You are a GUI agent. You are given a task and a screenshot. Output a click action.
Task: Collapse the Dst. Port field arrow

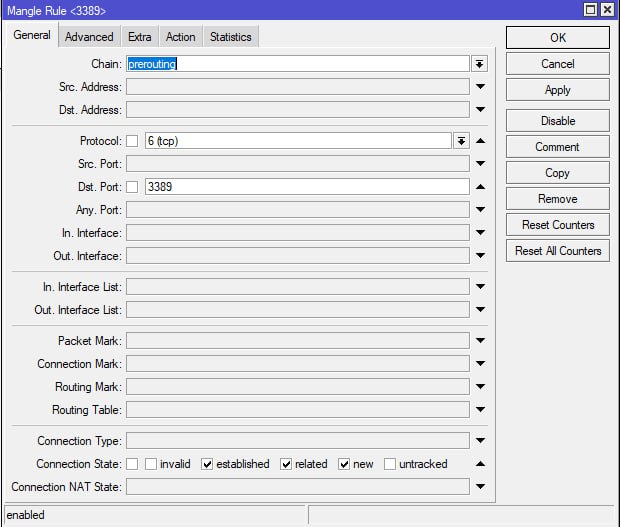[x=480, y=187]
